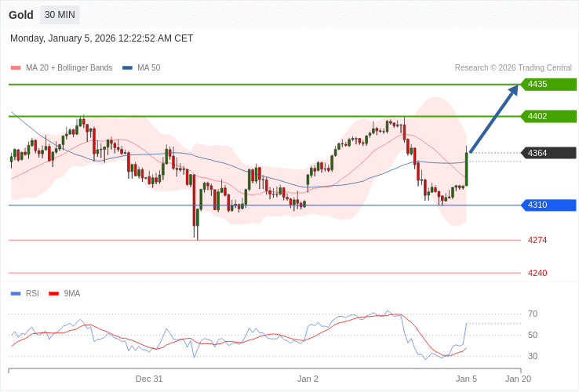579x392 pixels.
Task: Click the red 4240 support level label
Action: click(x=537, y=273)
